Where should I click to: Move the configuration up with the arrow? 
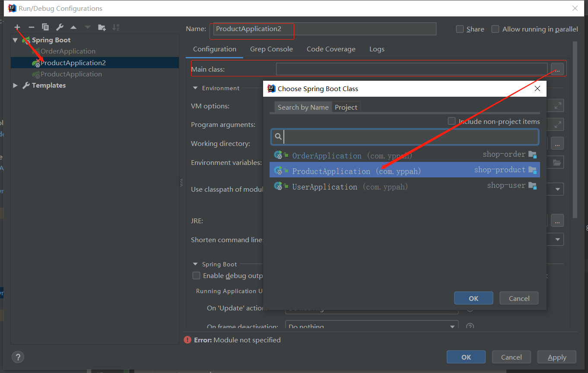(x=73, y=27)
